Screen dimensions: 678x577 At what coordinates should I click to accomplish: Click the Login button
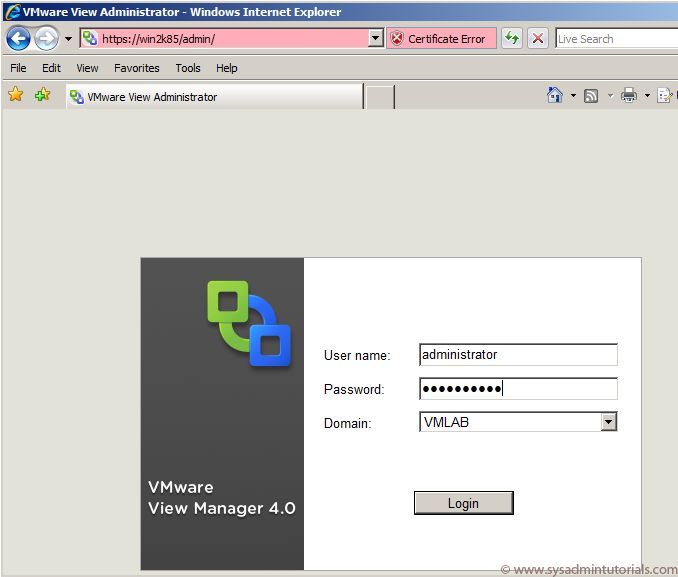tap(464, 503)
